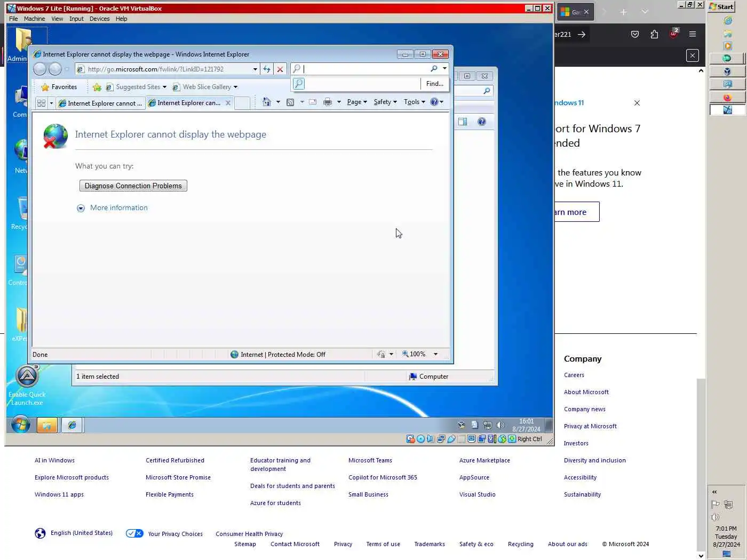Click the Windows 7 Start orb
The width and height of the screenshot is (747, 560).
[x=21, y=425]
